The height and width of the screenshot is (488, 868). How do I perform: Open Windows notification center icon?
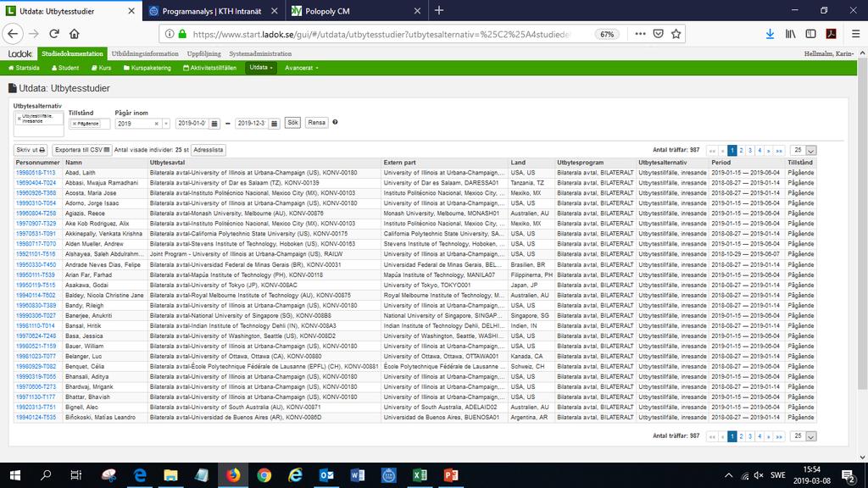tap(848, 475)
